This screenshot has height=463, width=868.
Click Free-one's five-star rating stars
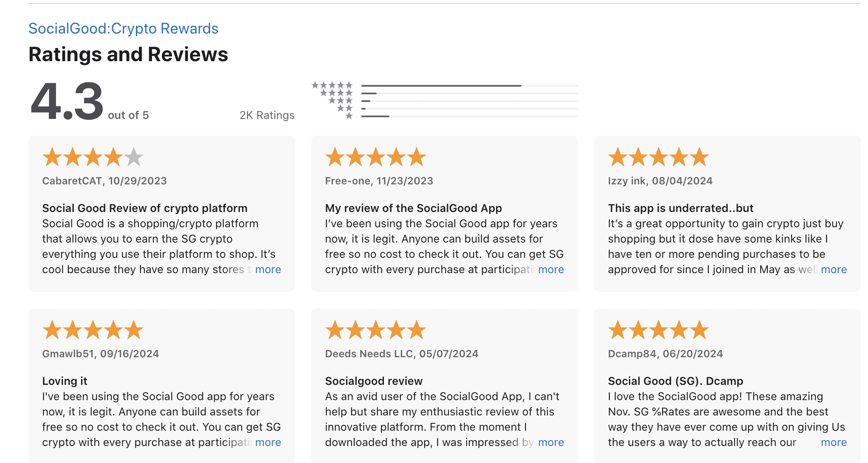coord(376,157)
